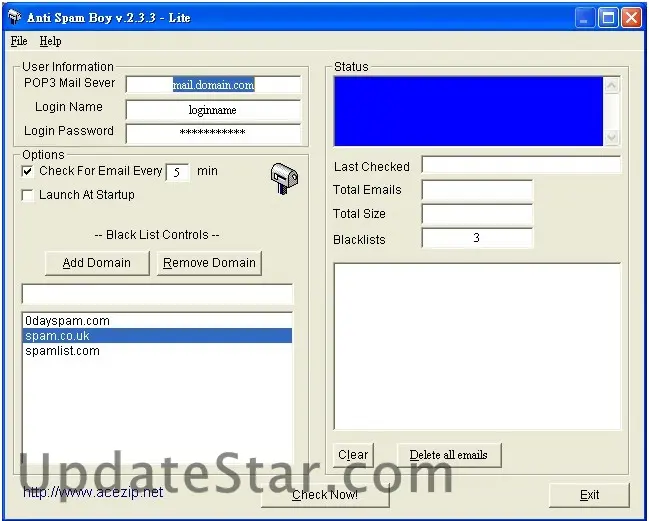Image resolution: width=649 pixels, height=521 pixels.
Task: Click the Remove Domain button
Action: (x=209, y=263)
